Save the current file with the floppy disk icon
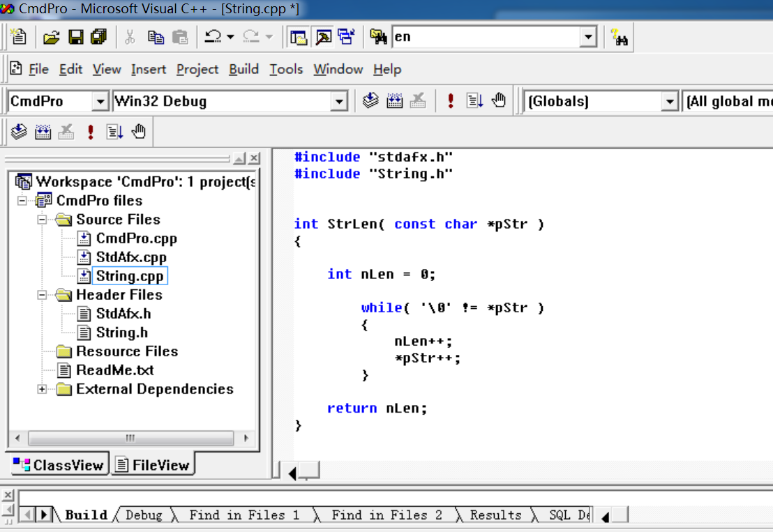Image resolution: width=773 pixels, height=532 pixels. click(76, 37)
